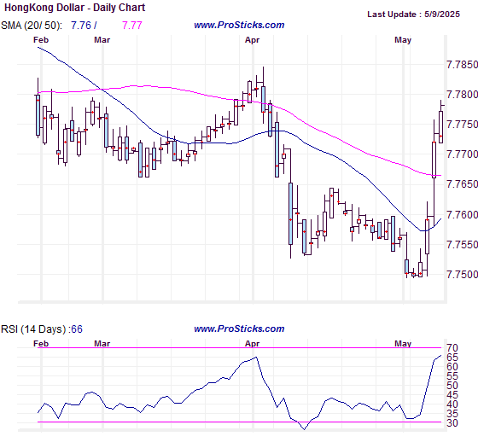The height and width of the screenshot is (448, 478).
Task: Click the RSI (14 Days) label
Action: coord(34,329)
